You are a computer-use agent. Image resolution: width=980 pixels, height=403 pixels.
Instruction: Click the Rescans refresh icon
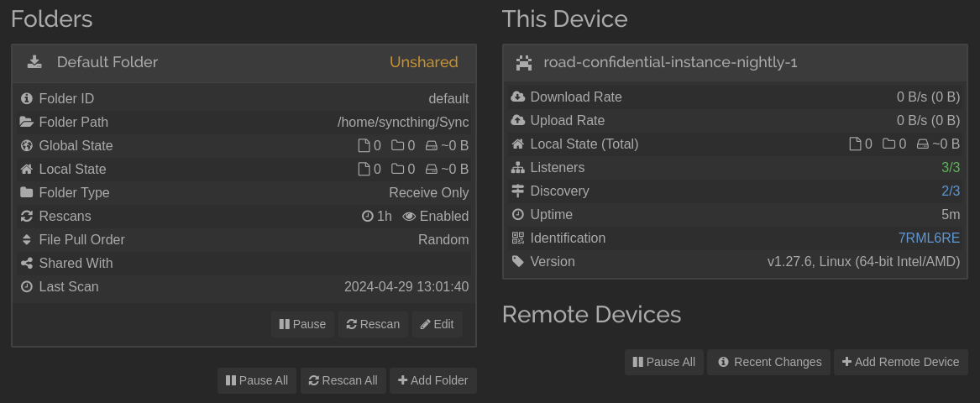(x=26, y=216)
